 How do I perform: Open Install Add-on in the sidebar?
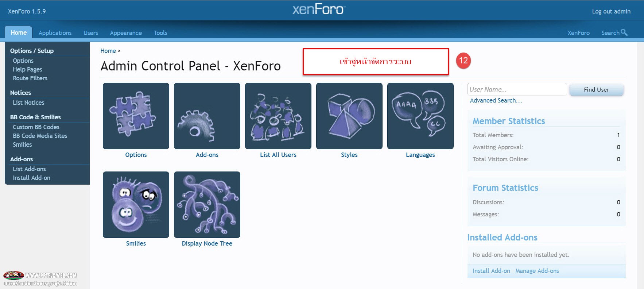(32, 178)
